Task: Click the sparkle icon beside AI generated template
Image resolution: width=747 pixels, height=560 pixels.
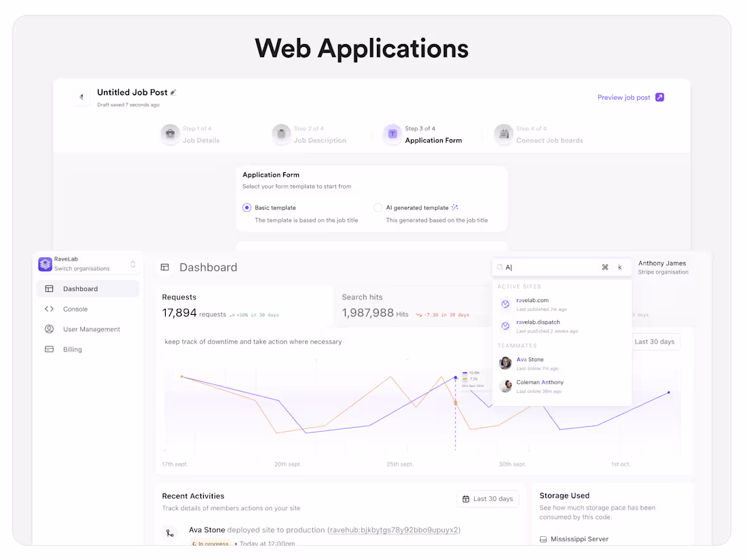Action: [454, 207]
